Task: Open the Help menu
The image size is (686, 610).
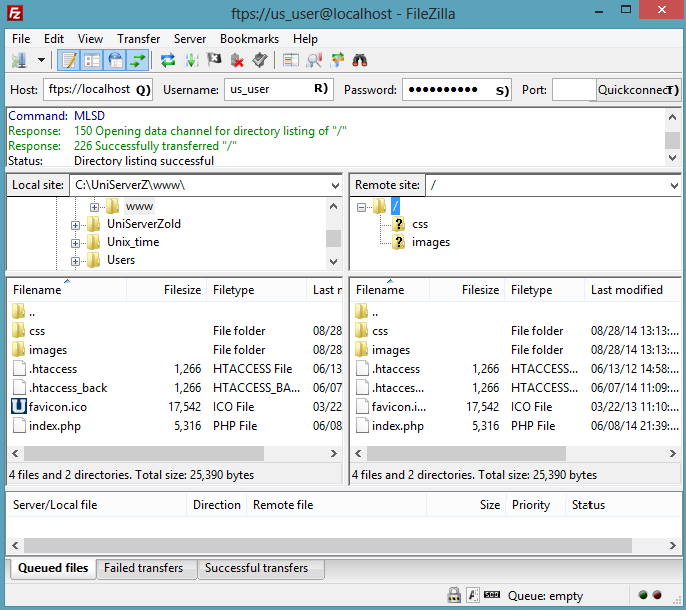Action: pyautogui.click(x=305, y=39)
